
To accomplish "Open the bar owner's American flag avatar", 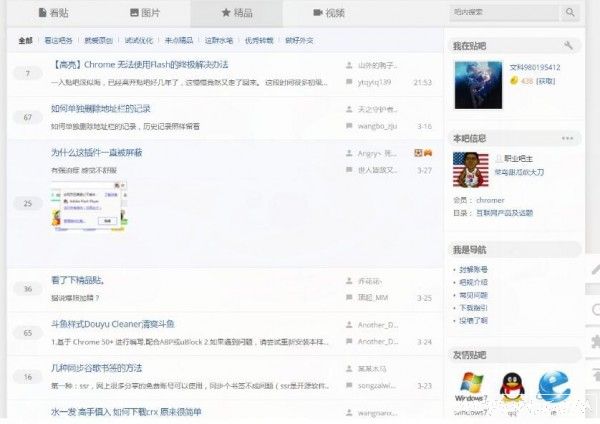I will (471, 170).
